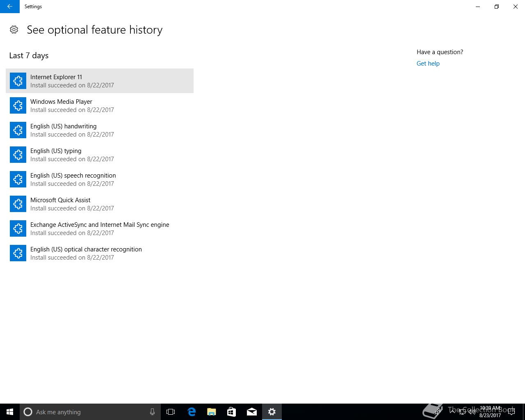Click the Cortana microphone icon

click(x=152, y=412)
